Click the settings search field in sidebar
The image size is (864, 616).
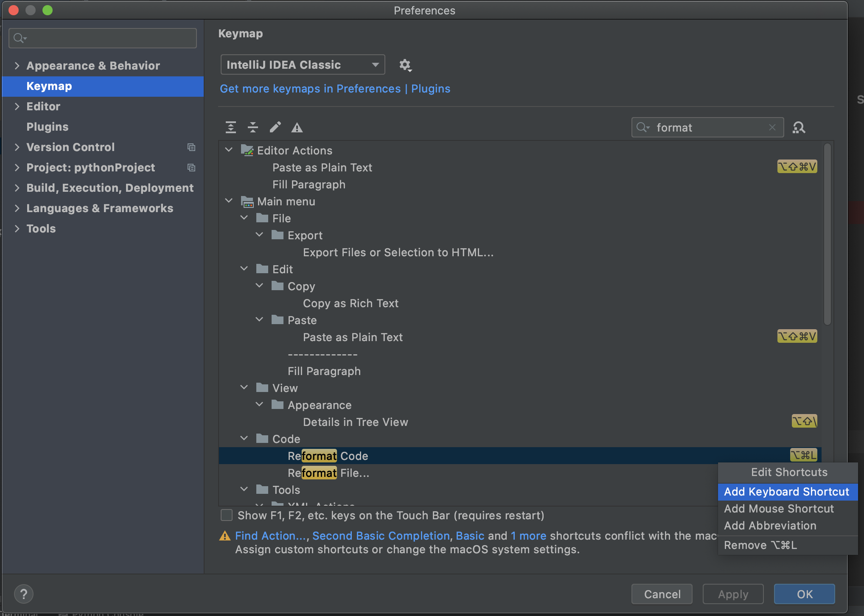[x=106, y=38]
